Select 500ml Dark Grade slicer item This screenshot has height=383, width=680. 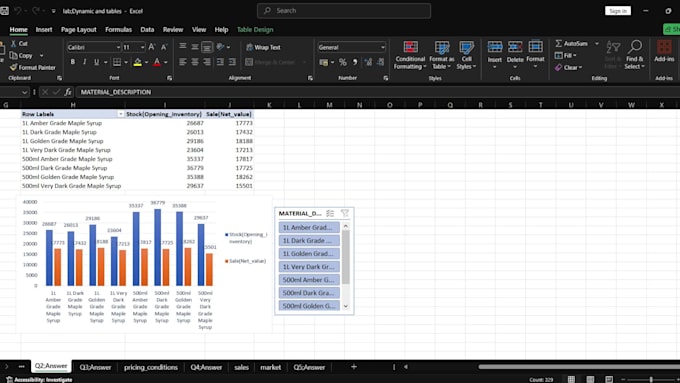point(309,293)
